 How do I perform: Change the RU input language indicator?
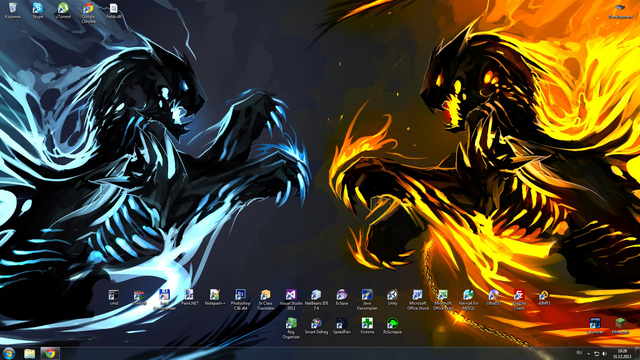[x=579, y=353]
